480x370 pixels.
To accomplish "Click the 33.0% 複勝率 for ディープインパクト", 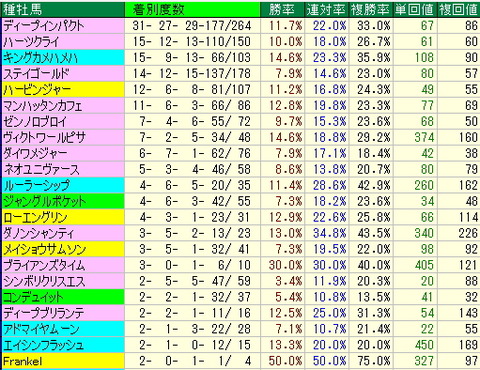I will click(374, 26).
